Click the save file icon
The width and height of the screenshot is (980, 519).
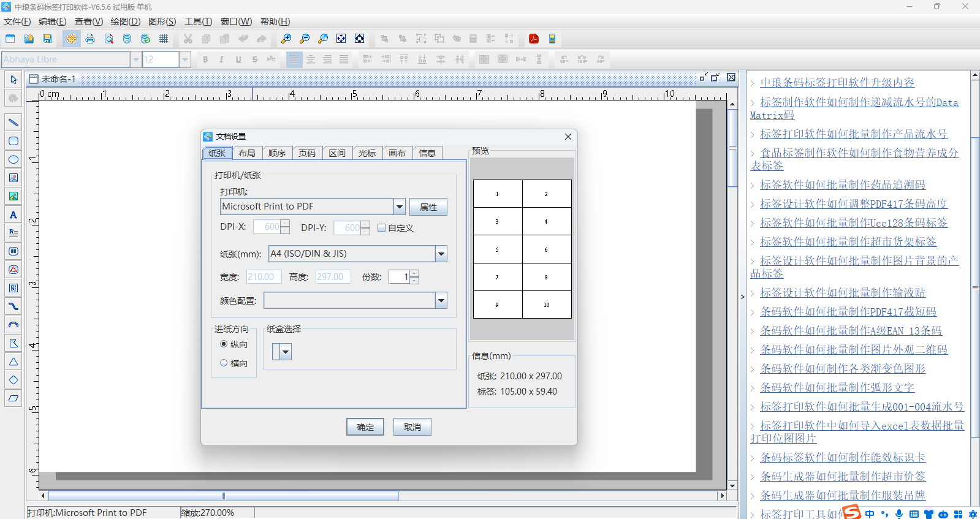pos(47,39)
